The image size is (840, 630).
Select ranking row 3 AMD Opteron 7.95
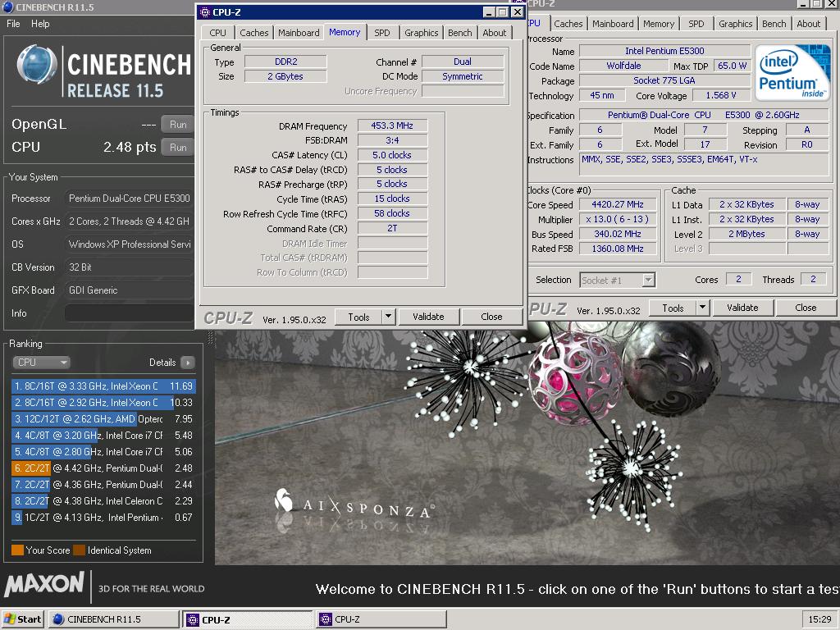pyautogui.click(x=103, y=419)
